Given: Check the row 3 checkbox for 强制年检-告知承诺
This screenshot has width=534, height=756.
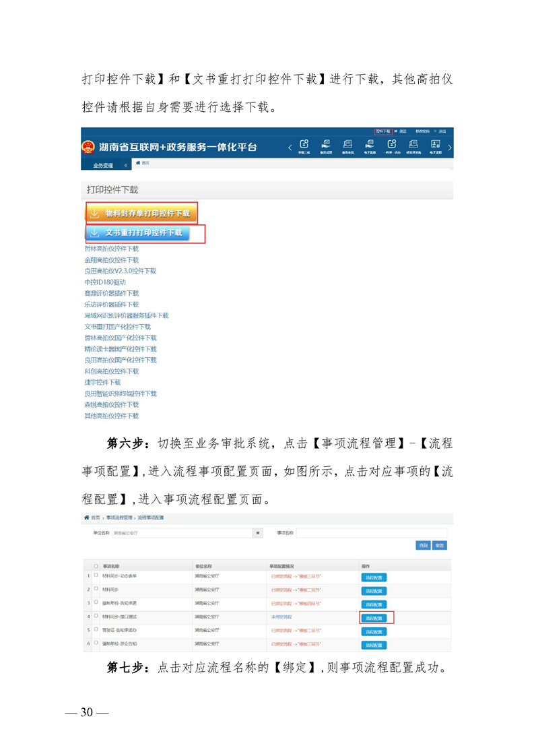Looking at the screenshot, I should 96,602.
